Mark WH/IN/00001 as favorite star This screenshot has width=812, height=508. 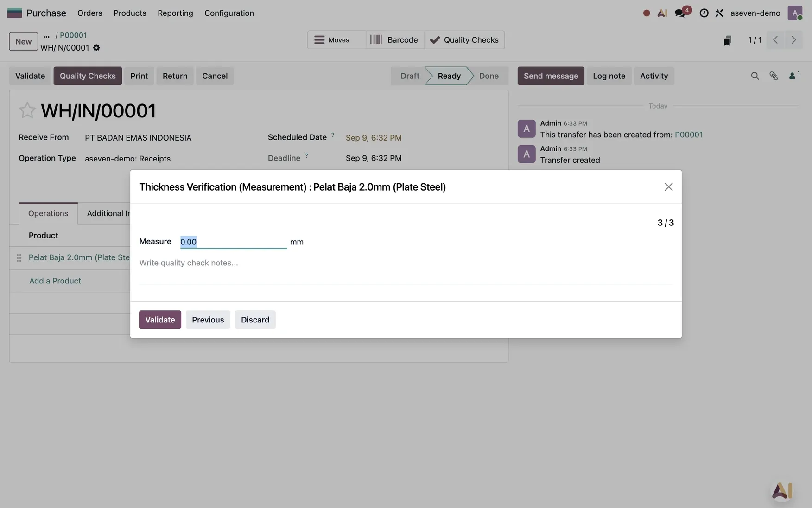coord(27,110)
